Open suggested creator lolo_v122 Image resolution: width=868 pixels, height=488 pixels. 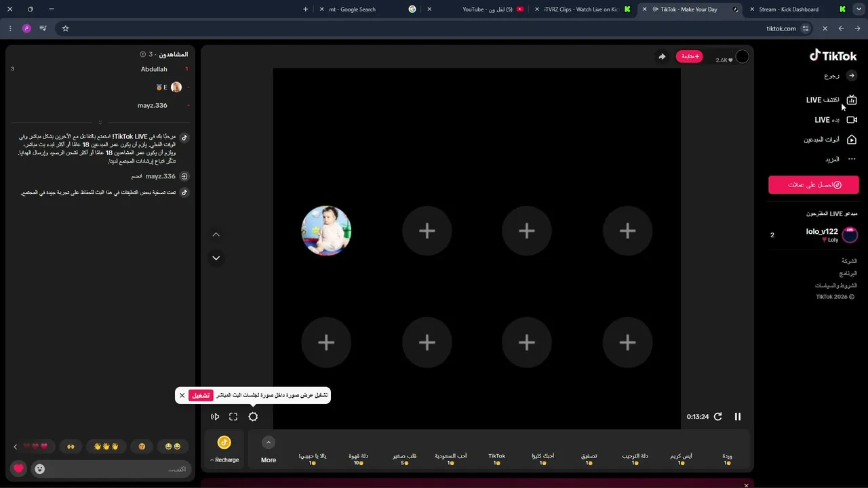[814, 235]
